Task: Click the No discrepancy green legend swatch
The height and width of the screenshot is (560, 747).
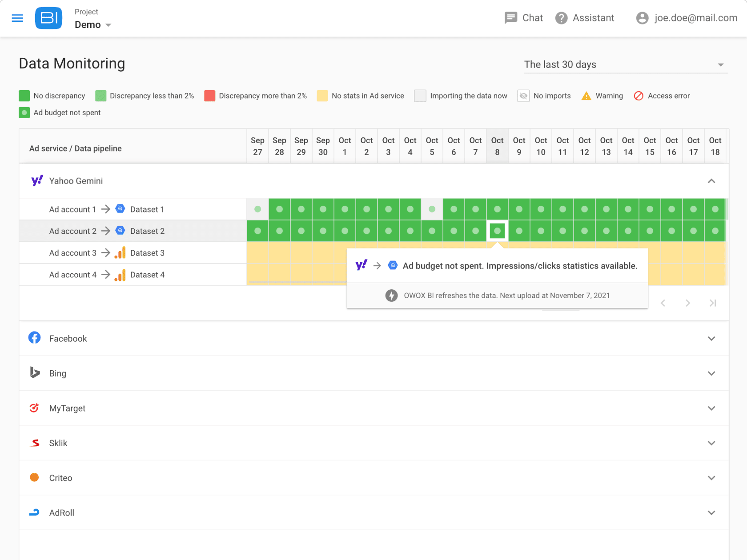Action: click(x=24, y=96)
